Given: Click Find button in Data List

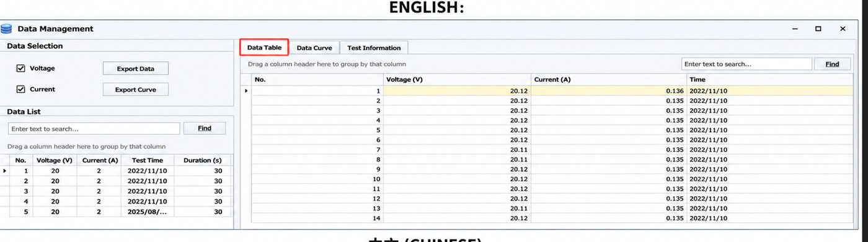Looking at the screenshot, I should (205, 129).
